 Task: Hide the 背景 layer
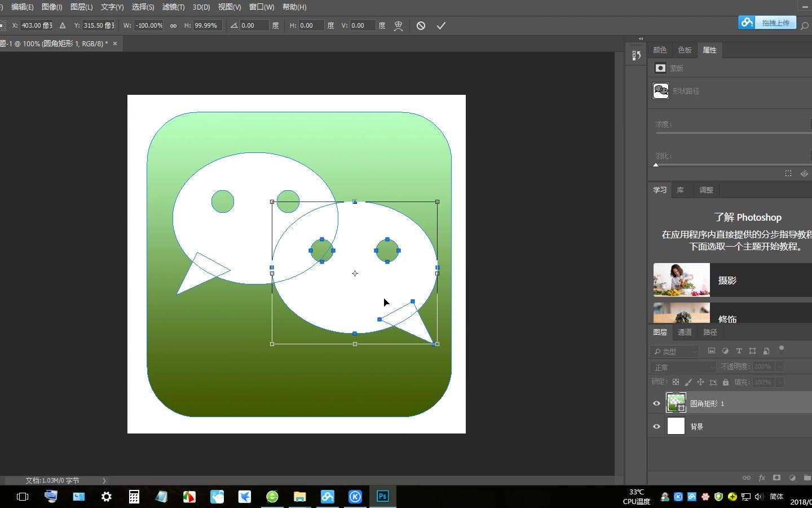(656, 427)
